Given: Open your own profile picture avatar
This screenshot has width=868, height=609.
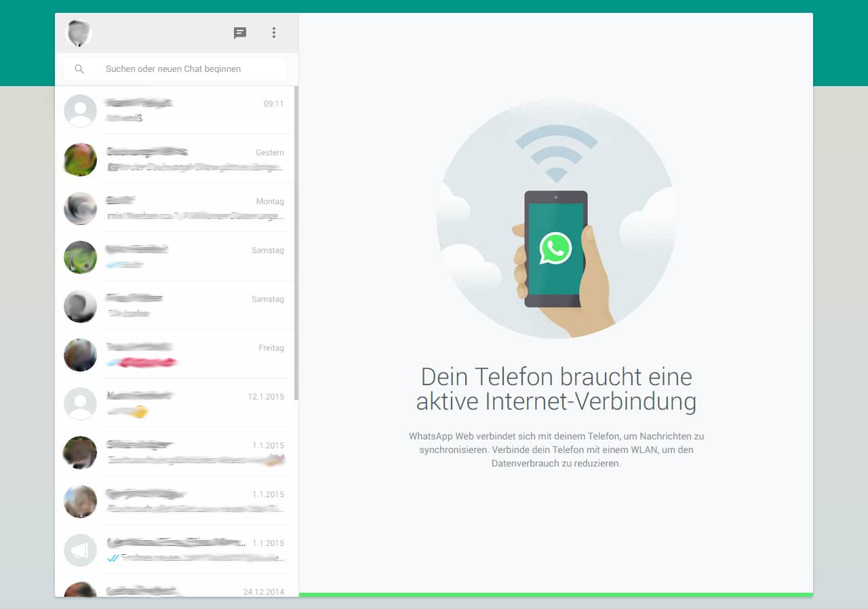Looking at the screenshot, I should [79, 33].
